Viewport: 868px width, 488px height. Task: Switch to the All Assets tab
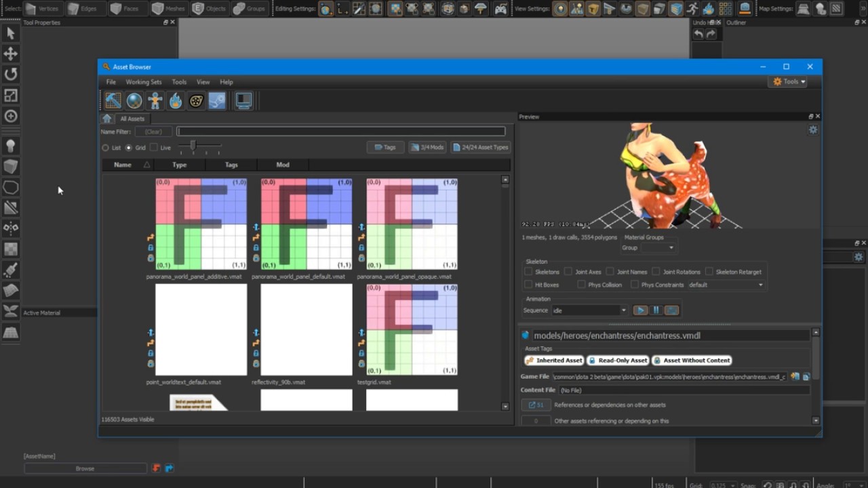(132, 119)
